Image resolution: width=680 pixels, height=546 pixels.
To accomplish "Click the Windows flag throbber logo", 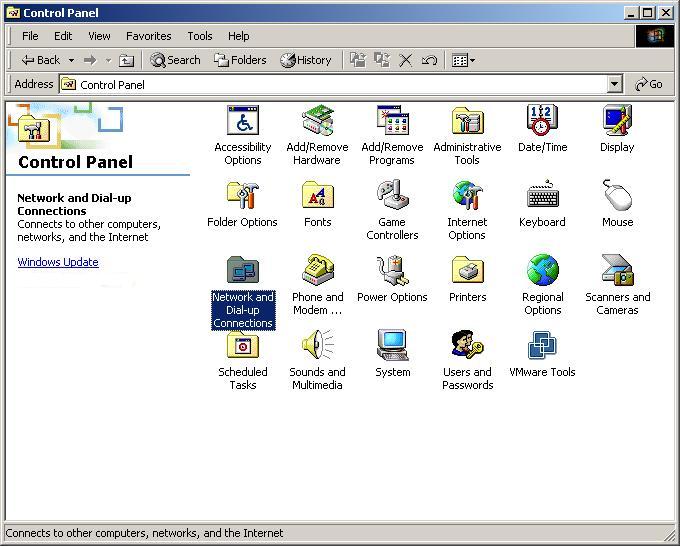I will 655,36.
